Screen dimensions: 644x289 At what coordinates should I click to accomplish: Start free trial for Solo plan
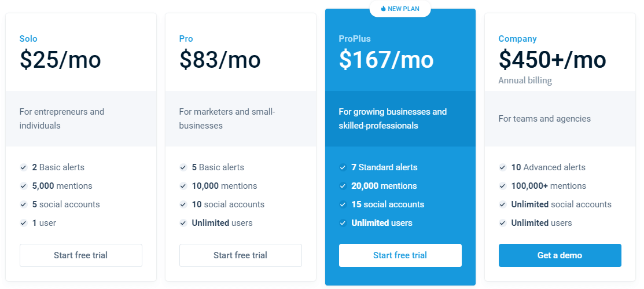pyautogui.click(x=81, y=255)
